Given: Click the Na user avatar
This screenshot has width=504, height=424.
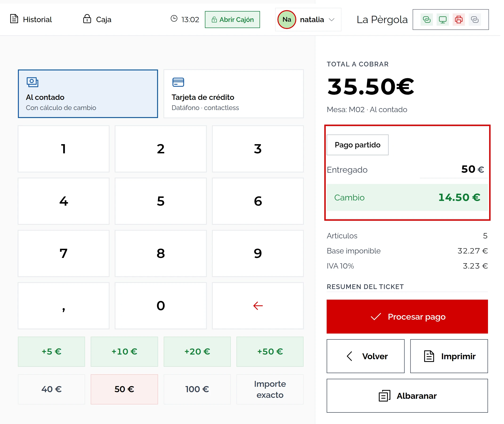Looking at the screenshot, I should click(x=287, y=20).
